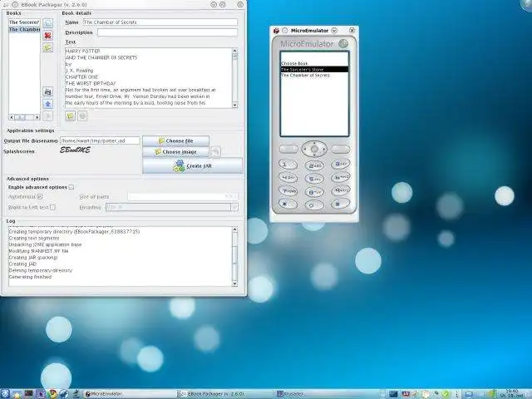Image resolution: width=532 pixels, height=399 pixels.
Task: Click the right soft key on the phone
Action: [340, 149]
